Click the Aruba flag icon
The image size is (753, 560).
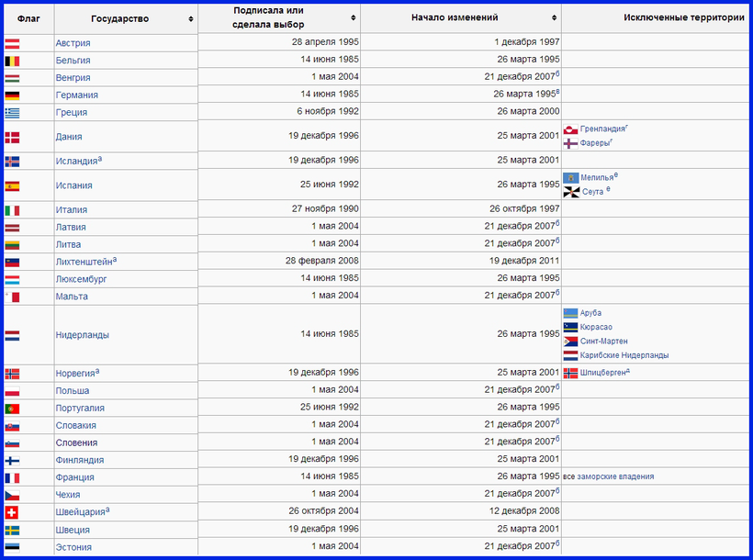[x=570, y=313]
